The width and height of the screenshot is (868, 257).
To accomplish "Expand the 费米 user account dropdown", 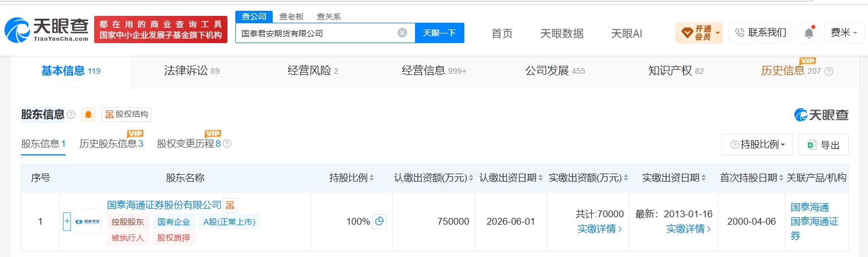I will pos(844,33).
